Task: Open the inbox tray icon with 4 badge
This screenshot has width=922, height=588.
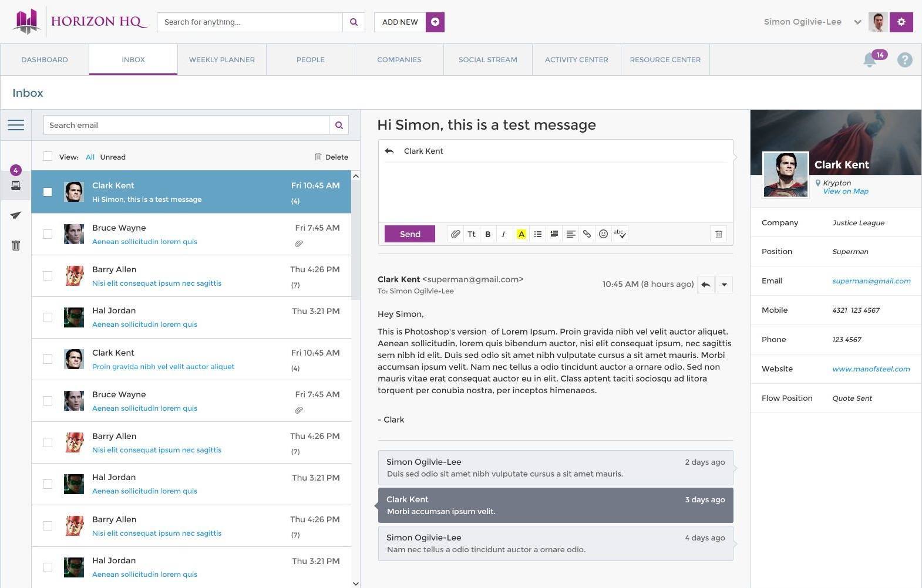Action: (x=16, y=185)
